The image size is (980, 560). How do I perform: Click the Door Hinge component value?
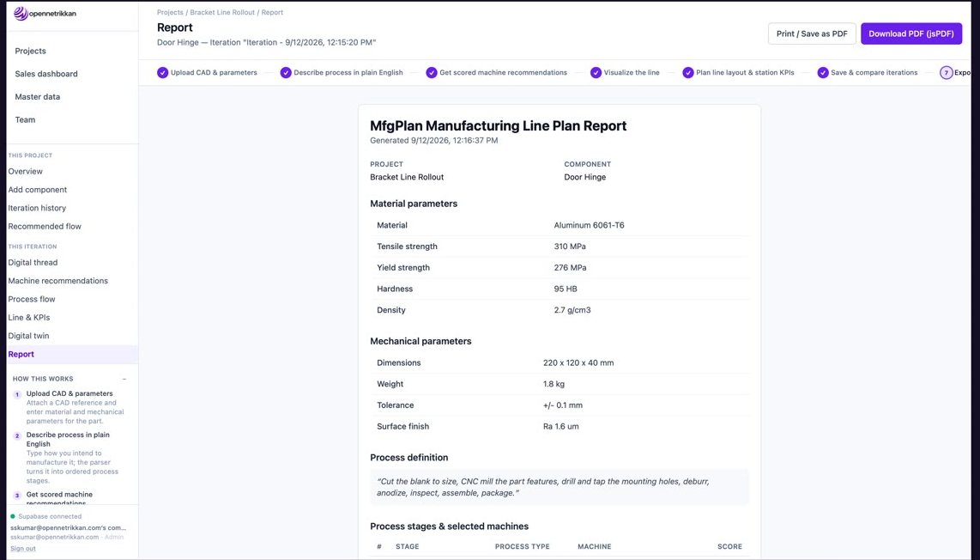585,177
